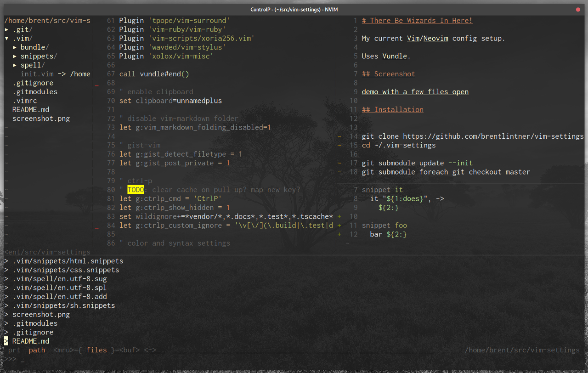The image size is (588, 373).
Task: Click the 'color and syntax settings' comment
Action: (175, 243)
